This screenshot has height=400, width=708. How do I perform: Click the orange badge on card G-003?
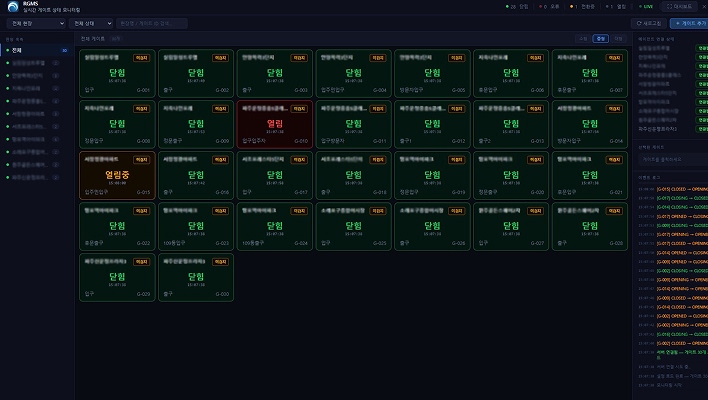(299, 58)
